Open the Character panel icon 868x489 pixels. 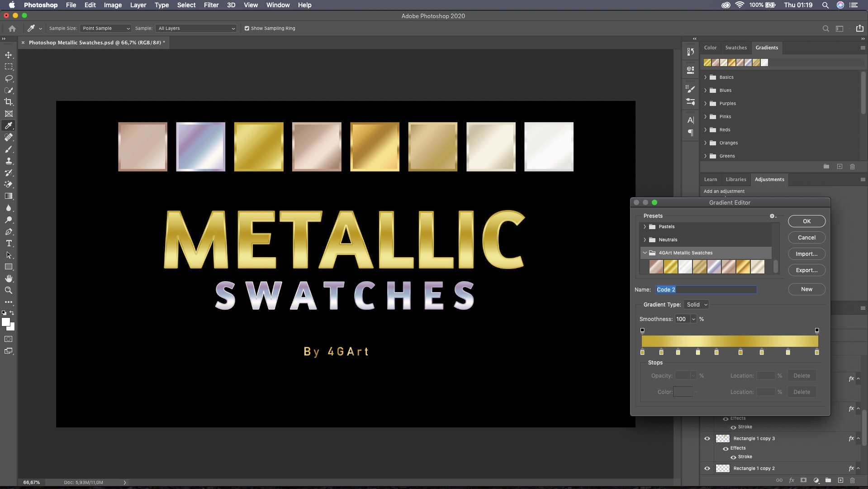690,120
